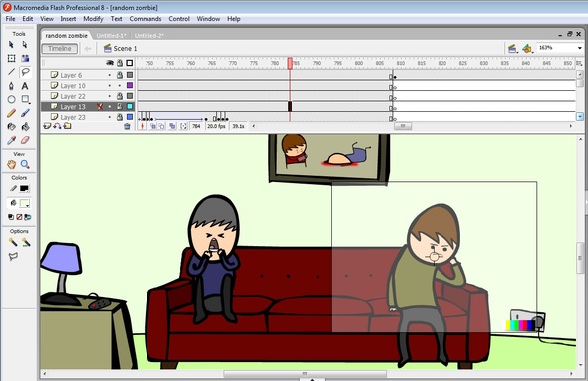Click the No Color button
Viewport: 588px width, 381px height.
coord(19,217)
